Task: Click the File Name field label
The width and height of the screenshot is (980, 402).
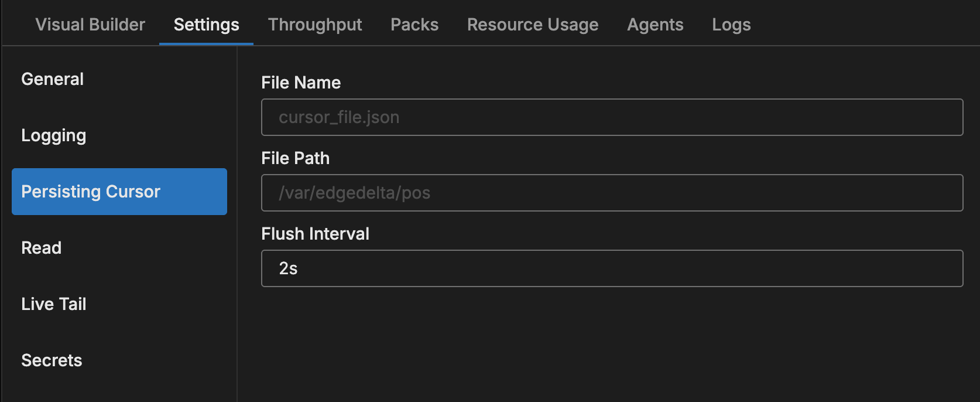Action: coord(301,83)
